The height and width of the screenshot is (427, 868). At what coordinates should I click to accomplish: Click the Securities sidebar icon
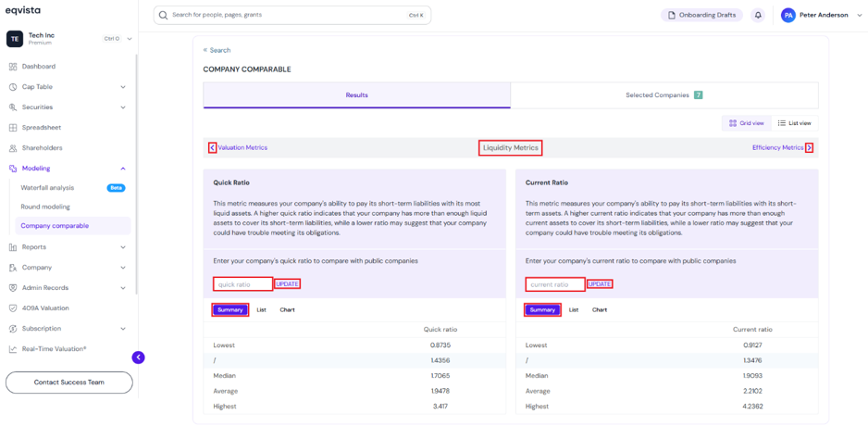pos(13,107)
